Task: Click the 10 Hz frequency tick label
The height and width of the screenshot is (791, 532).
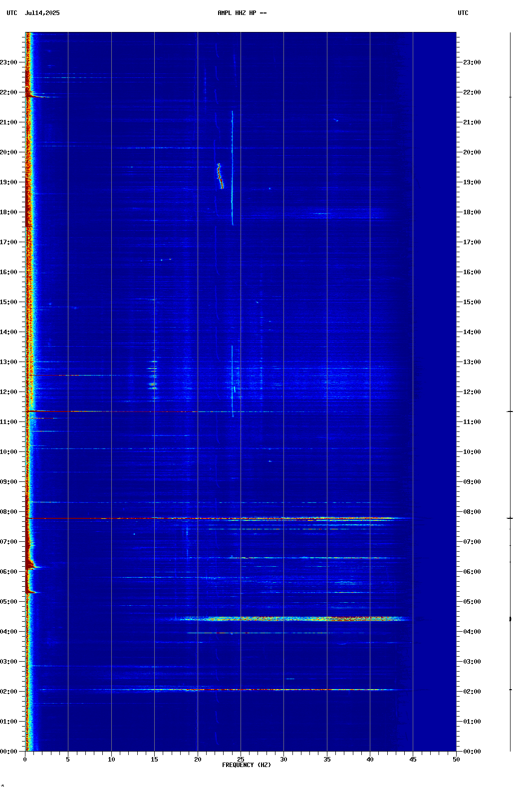Action: [x=111, y=760]
